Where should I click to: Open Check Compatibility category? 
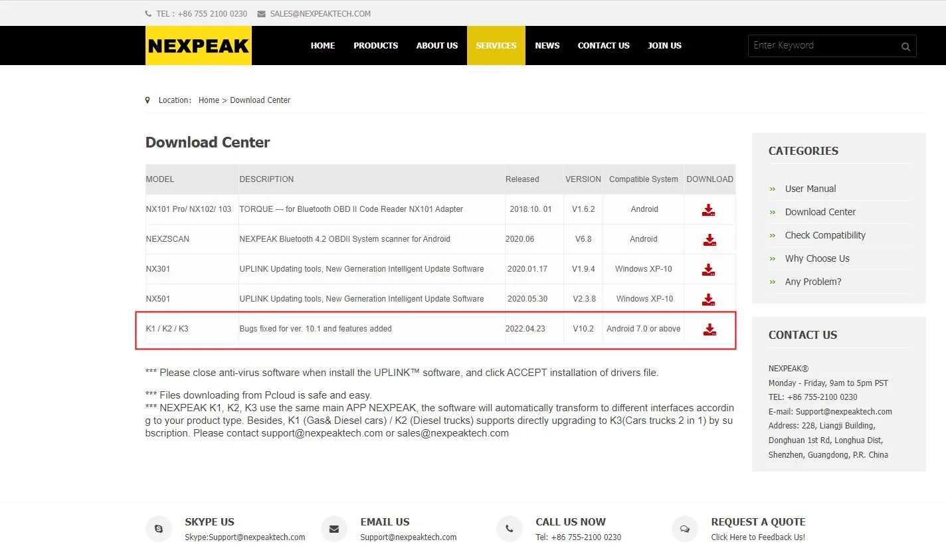[825, 235]
